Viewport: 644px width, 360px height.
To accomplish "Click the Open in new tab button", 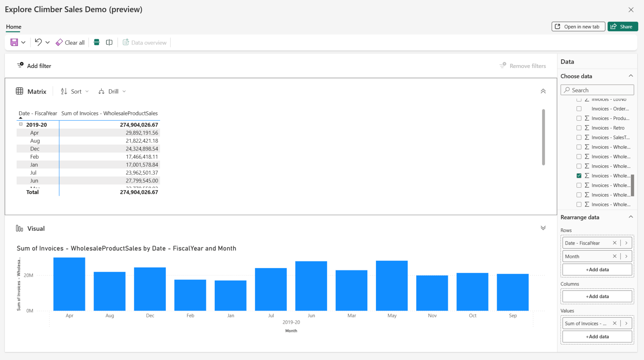I will point(578,26).
